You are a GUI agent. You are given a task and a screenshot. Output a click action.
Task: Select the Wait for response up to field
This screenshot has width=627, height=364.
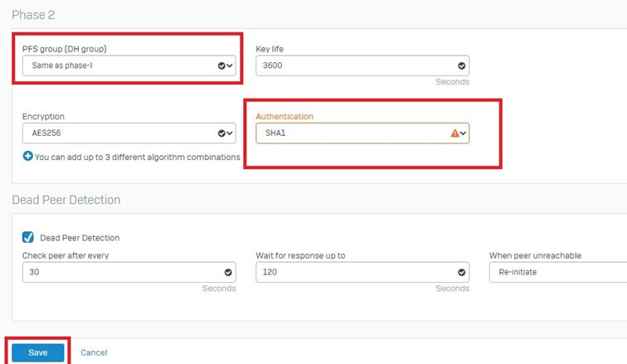click(x=352, y=272)
